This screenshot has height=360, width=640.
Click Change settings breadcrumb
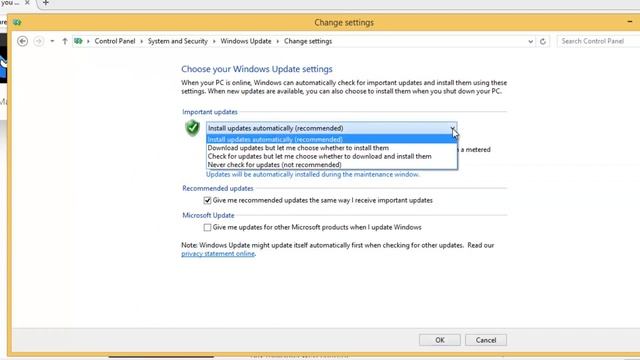[308, 41]
